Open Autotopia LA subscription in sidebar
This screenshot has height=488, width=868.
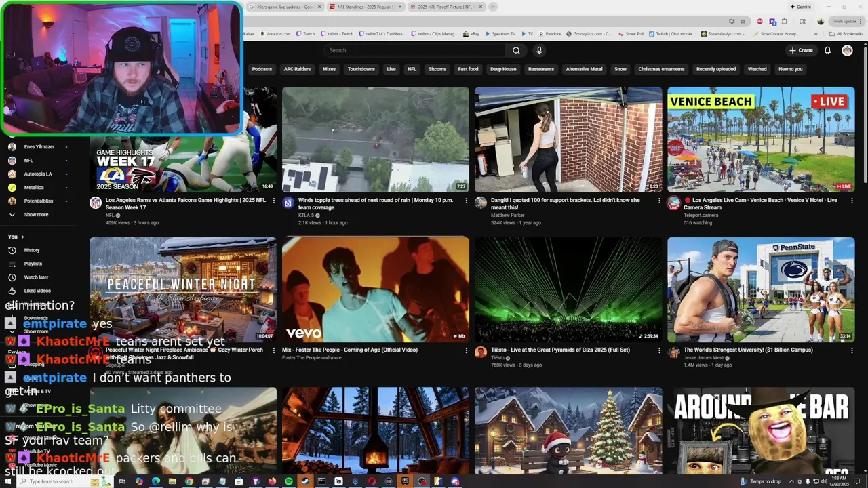pyautogui.click(x=39, y=174)
